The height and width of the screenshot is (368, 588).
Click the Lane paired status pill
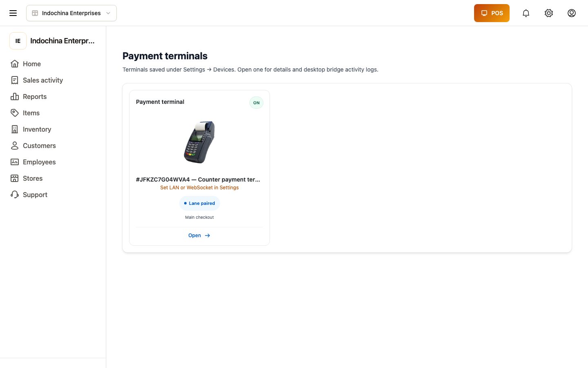(x=199, y=203)
